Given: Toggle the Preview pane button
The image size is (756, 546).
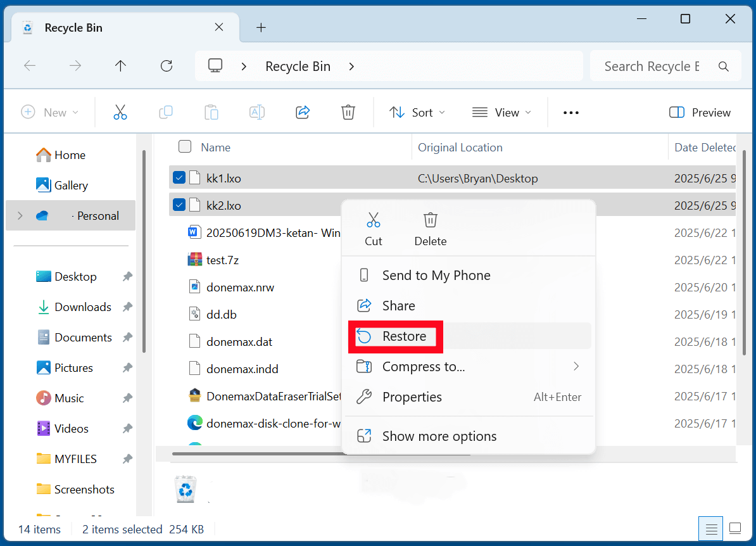Looking at the screenshot, I should pyautogui.click(x=699, y=112).
